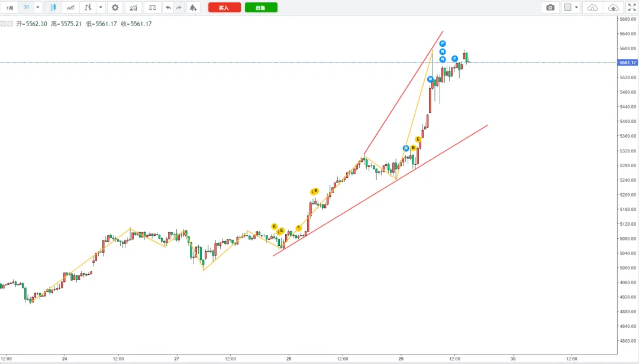Toggle the series visibility eye icon in legend
This screenshot has width=639, height=364.
pos(4,24)
